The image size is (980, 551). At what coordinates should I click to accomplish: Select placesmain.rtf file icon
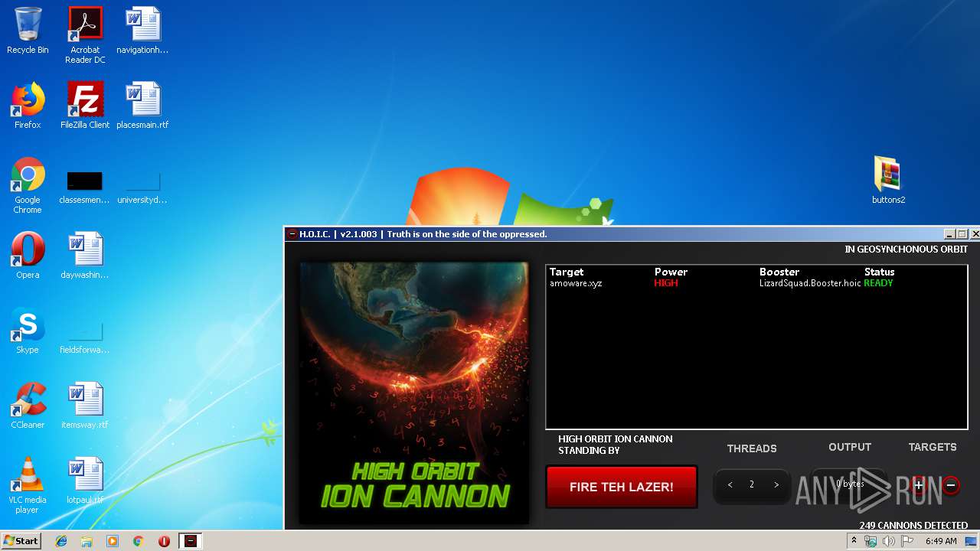pos(142,106)
